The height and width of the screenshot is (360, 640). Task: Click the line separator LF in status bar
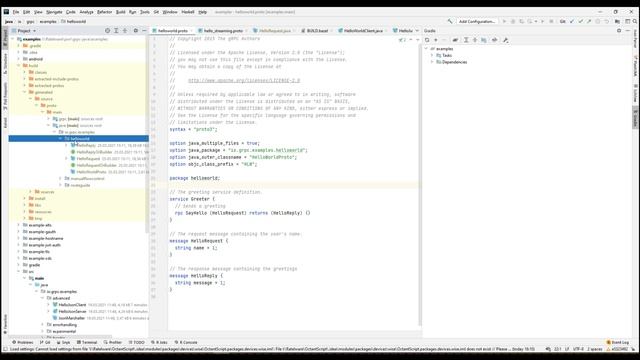click(x=567, y=349)
